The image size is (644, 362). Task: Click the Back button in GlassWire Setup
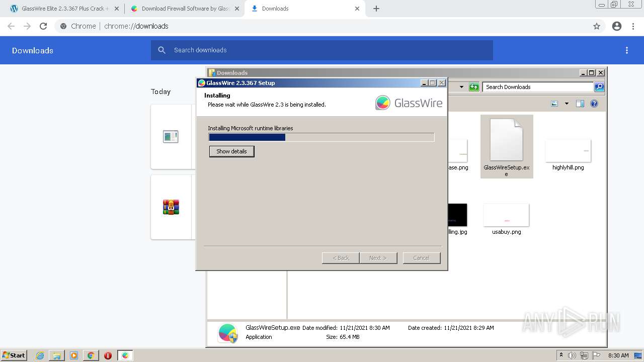pyautogui.click(x=341, y=258)
